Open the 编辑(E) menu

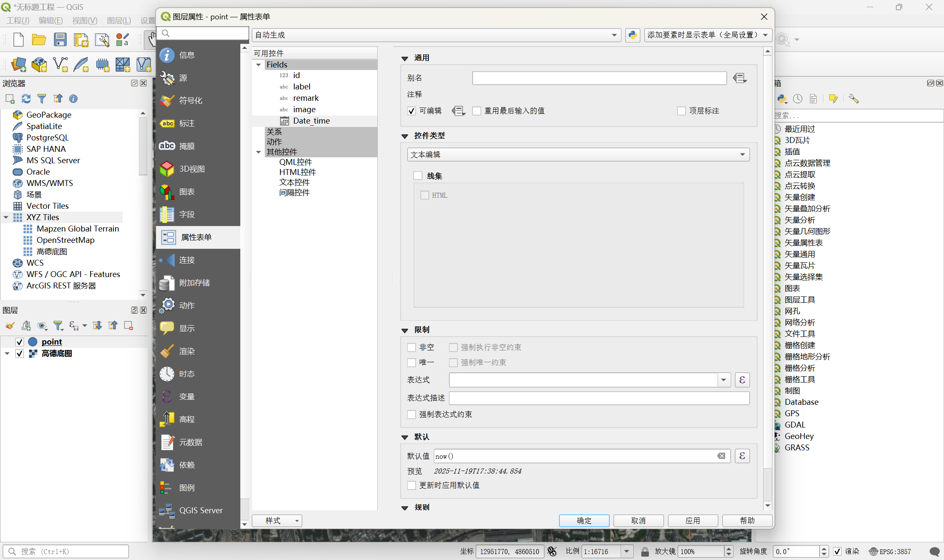50,21
